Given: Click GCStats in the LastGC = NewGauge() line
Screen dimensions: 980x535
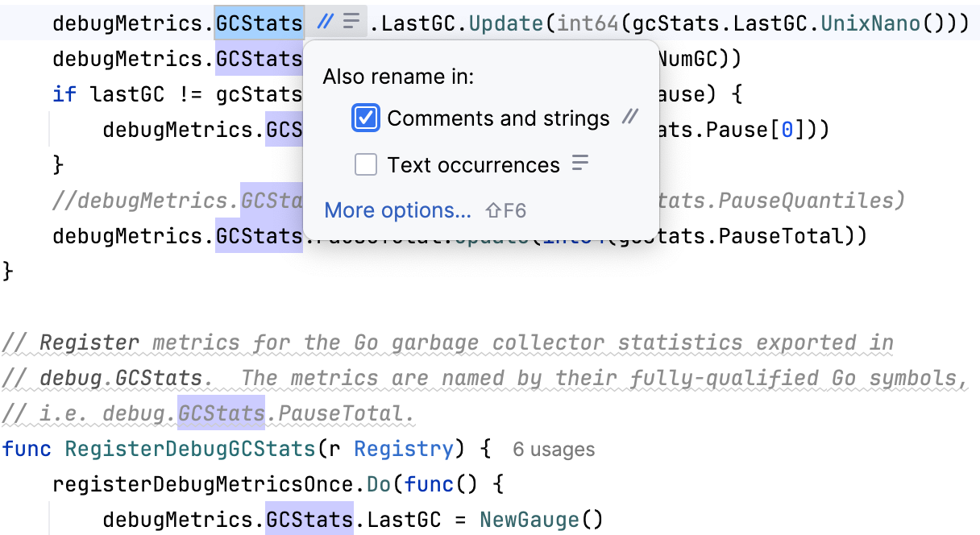Looking at the screenshot, I should pyautogui.click(x=309, y=520).
